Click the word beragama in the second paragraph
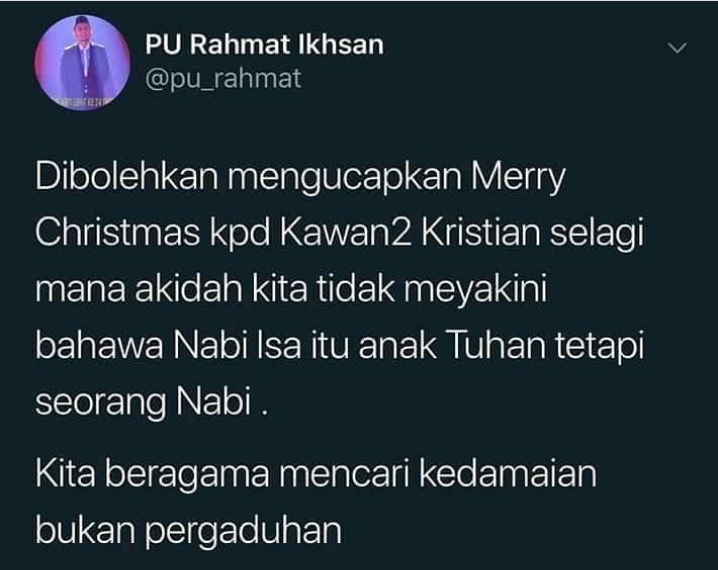Image resolution: width=718 pixels, height=570 pixels. 187,475
